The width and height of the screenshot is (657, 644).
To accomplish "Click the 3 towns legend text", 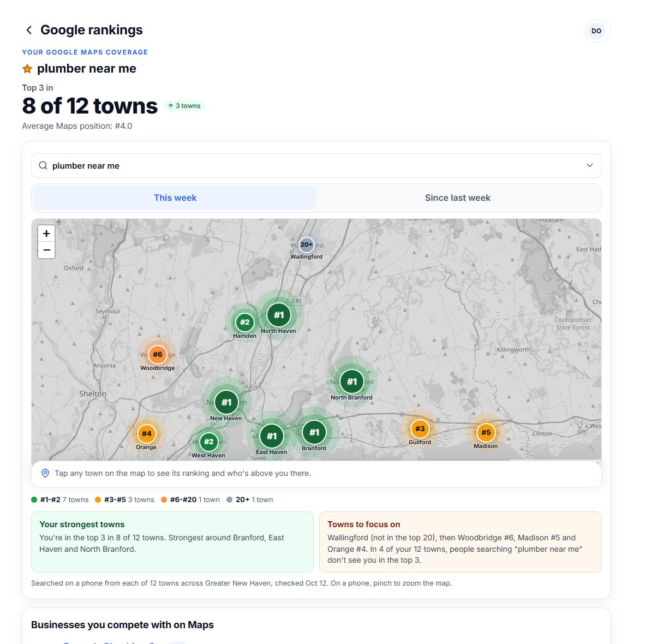I will [141, 499].
